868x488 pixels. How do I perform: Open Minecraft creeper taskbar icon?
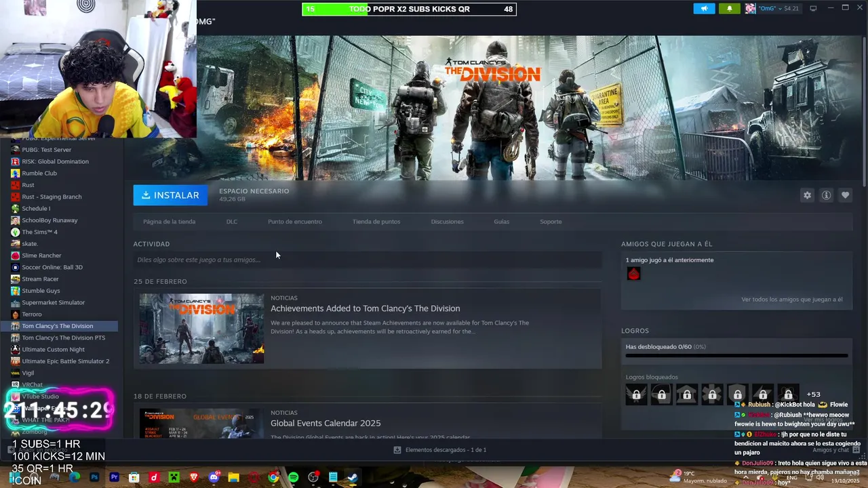point(174,477)
